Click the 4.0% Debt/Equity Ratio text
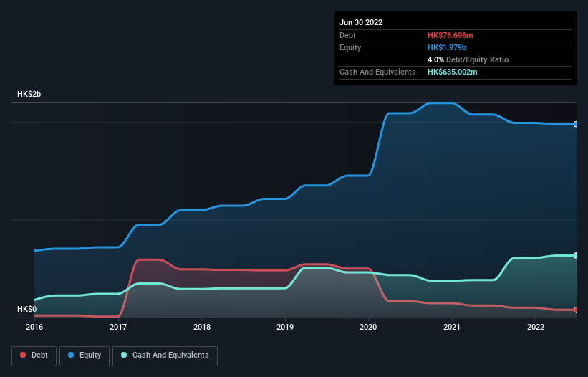 point(468,59)
